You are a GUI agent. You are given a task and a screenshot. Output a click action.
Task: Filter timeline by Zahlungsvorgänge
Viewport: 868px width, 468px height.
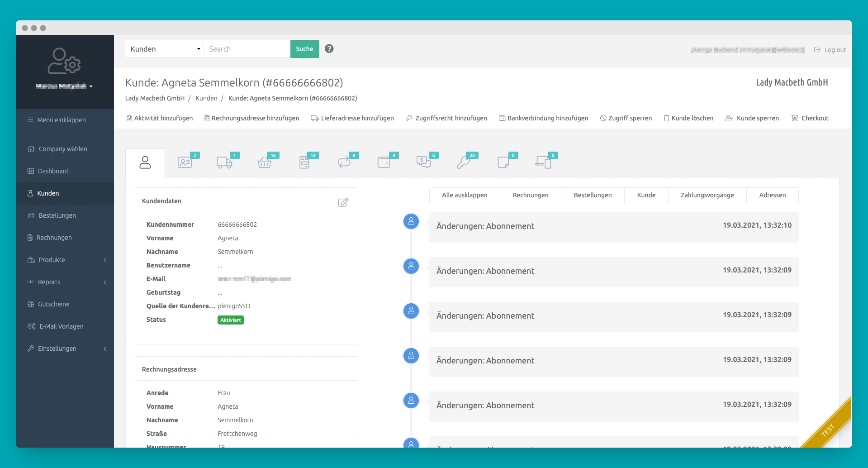(707, 195)
